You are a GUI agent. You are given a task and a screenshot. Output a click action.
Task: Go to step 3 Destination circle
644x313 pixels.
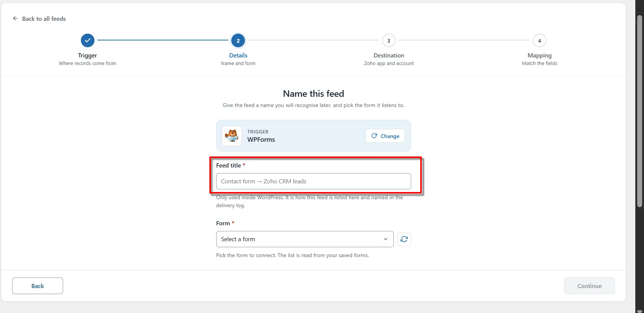point(389,40)
